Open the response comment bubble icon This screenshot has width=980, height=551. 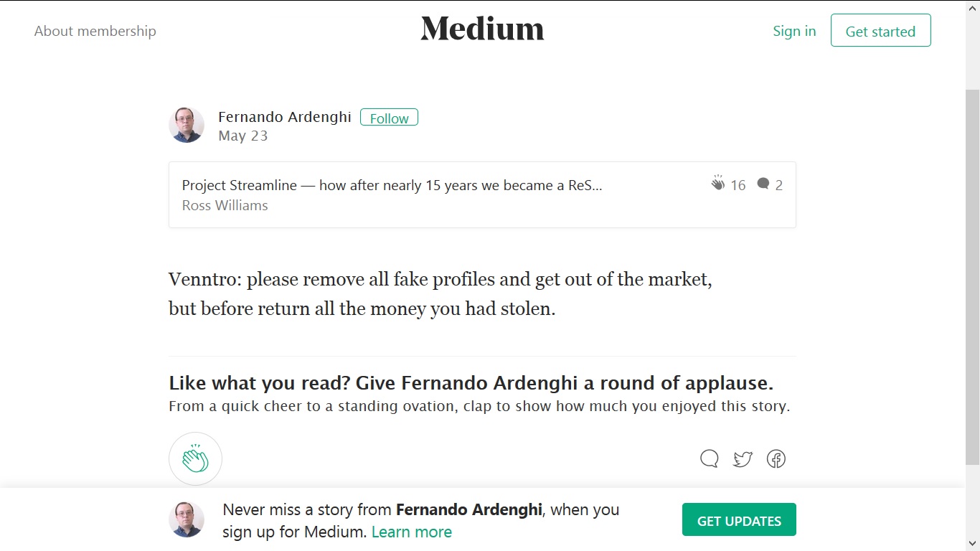(709, 458)
